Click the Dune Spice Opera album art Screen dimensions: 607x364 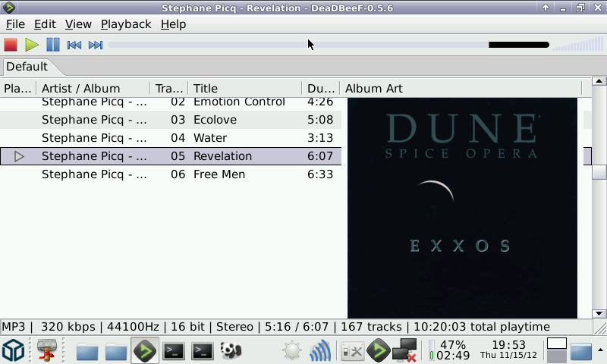point(462,208)
